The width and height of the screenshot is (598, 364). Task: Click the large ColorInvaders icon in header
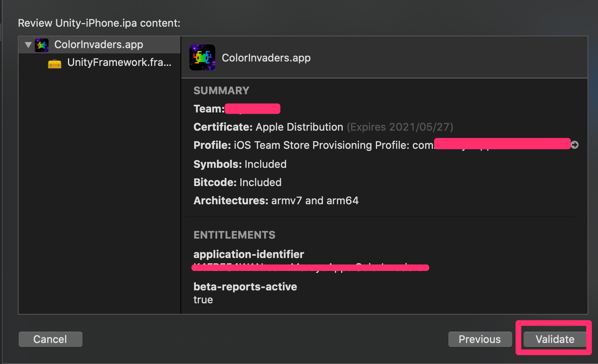point(202,57)
